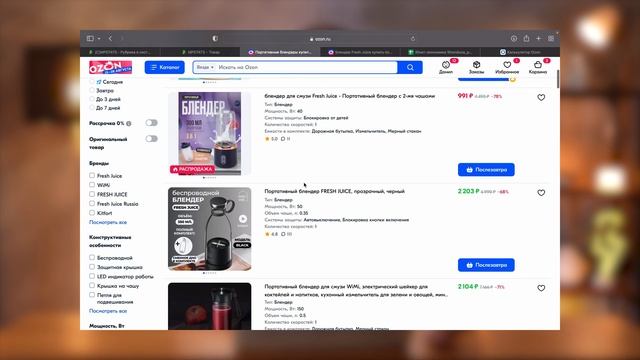Image resolution: width=640 pixels, height=360 pixels.
Task: Click the share icon in Safari toolbar
Action: 526,38
